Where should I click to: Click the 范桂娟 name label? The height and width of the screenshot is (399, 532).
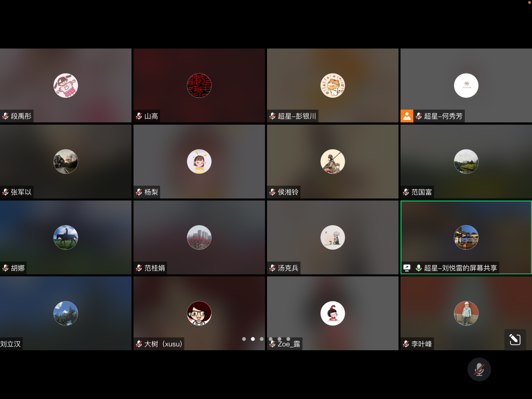[x=155, y=268]
